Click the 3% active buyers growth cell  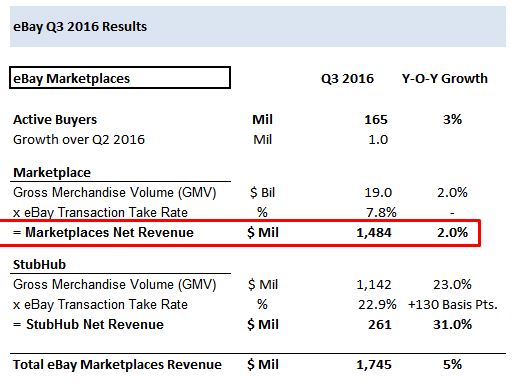point(452,120)
